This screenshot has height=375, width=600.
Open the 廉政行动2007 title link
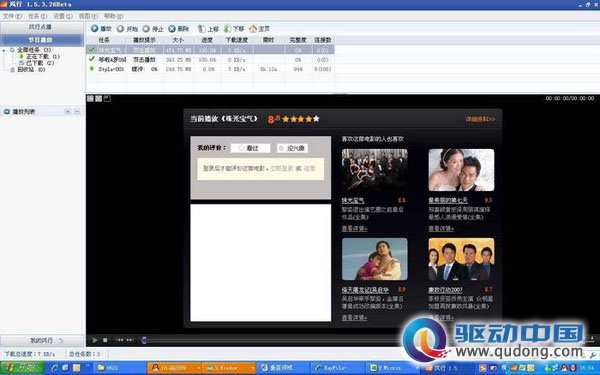click(x=445, y=290)
